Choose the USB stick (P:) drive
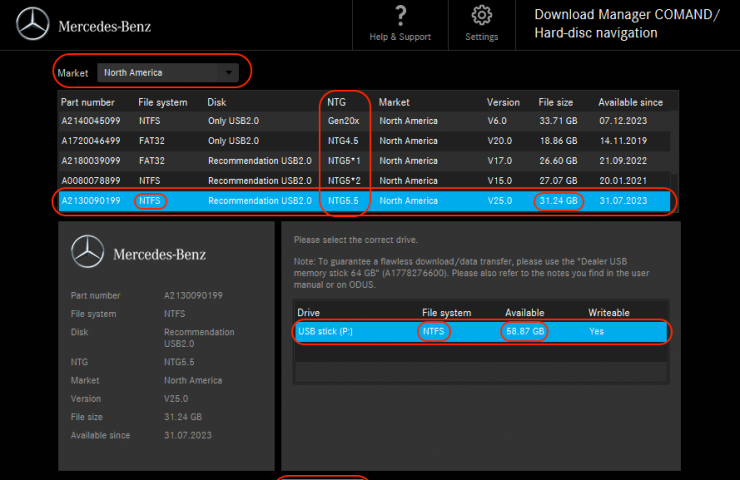 tap(325, 331)
